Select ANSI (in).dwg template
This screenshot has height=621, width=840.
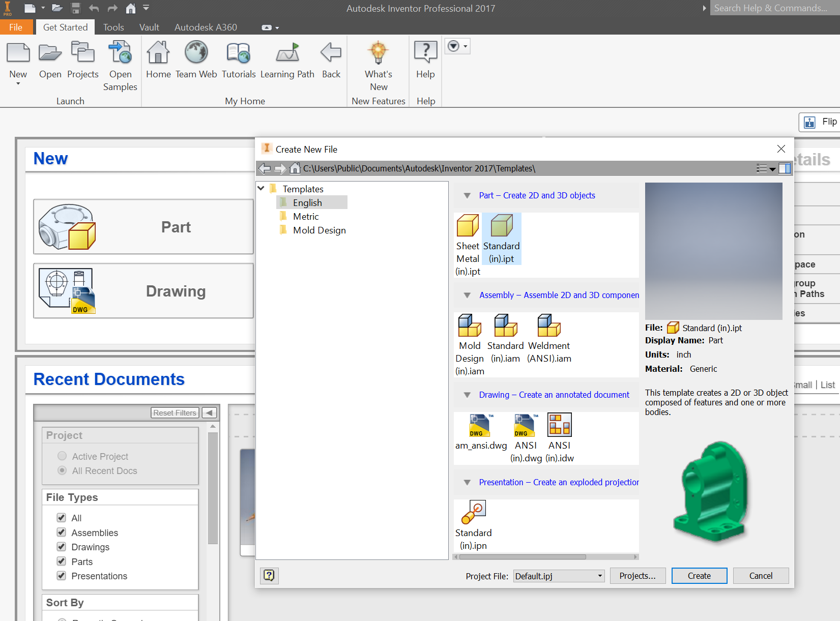(526, 438)
